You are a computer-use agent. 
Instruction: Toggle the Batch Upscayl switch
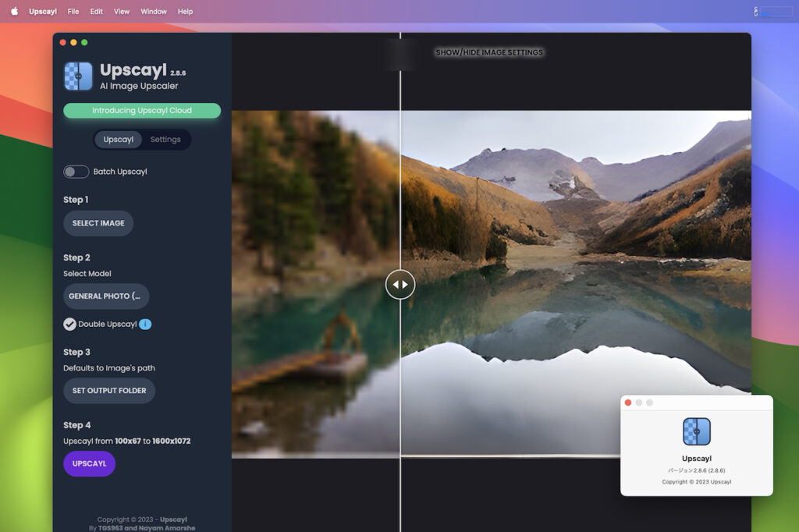click(76, 172)
